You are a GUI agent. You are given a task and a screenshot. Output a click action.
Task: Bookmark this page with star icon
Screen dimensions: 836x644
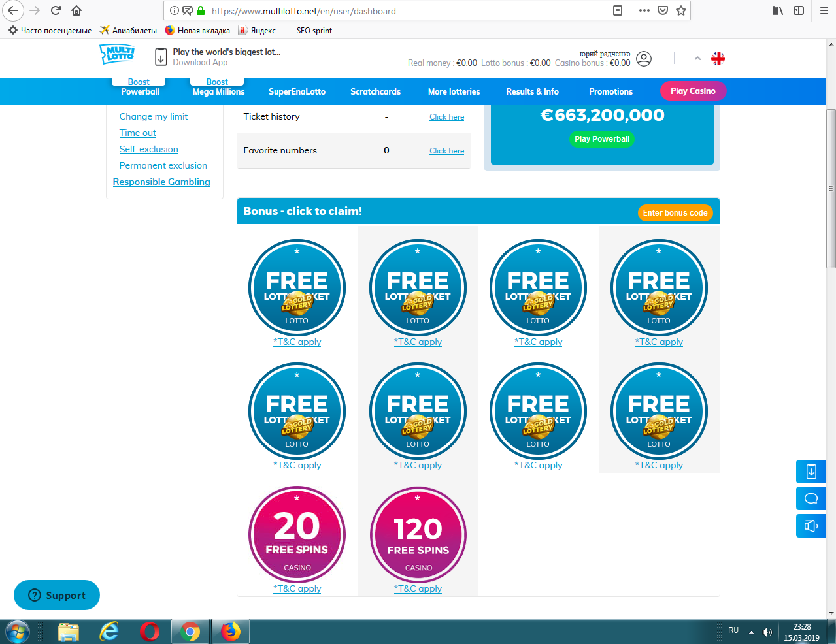681,10
